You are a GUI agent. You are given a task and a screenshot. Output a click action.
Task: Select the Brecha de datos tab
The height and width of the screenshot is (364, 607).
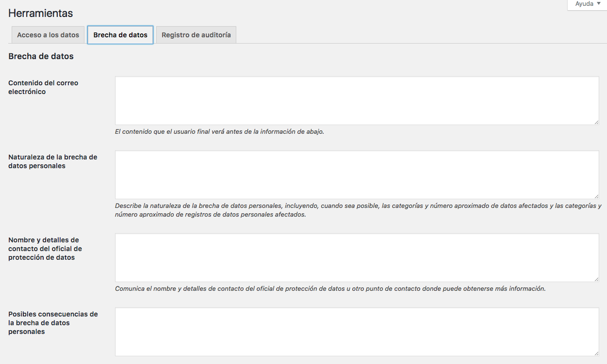click(120, 35)
